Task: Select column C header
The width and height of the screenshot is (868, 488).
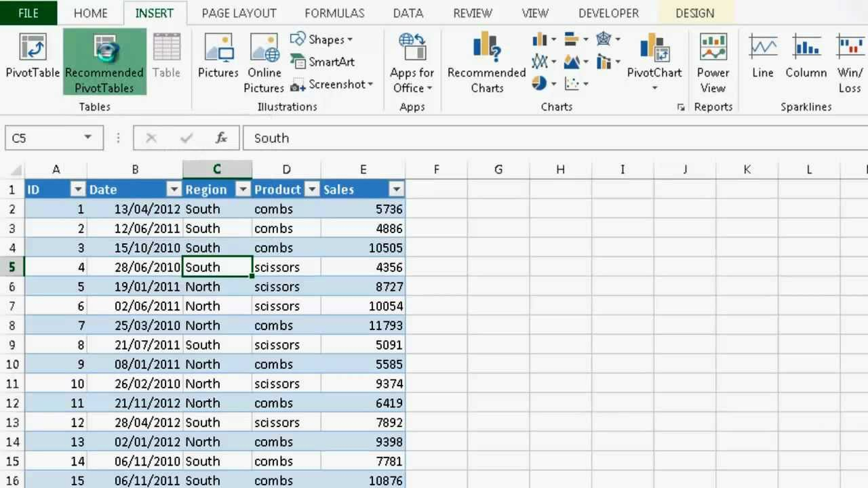Action: pyautogui.click(x=217, y=169)
